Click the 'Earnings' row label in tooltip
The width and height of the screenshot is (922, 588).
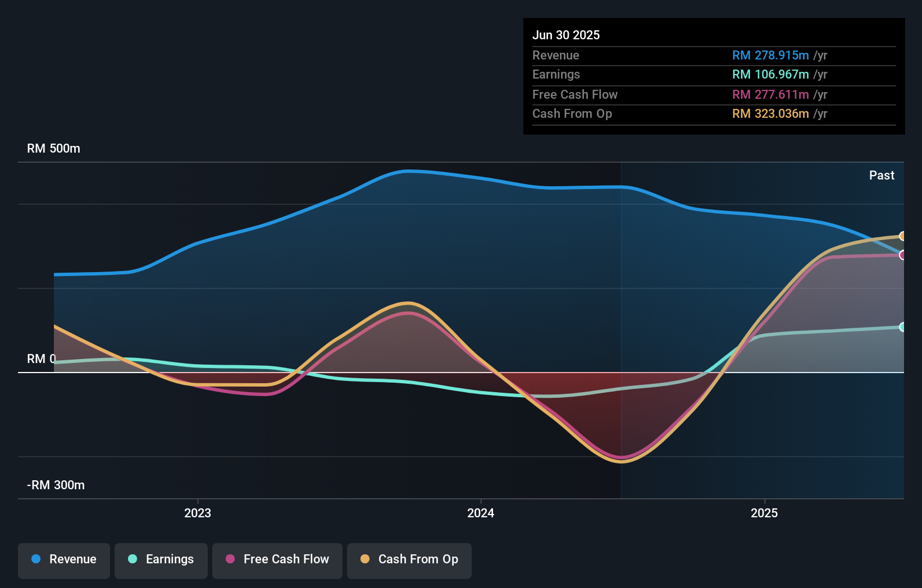pos(556,75)
